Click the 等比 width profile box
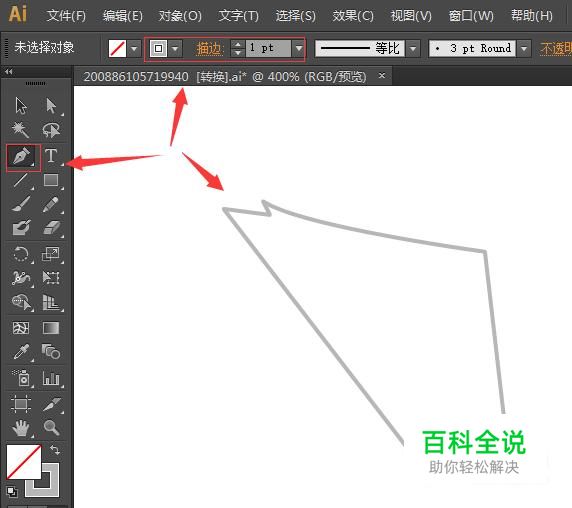 click(360, 49)
